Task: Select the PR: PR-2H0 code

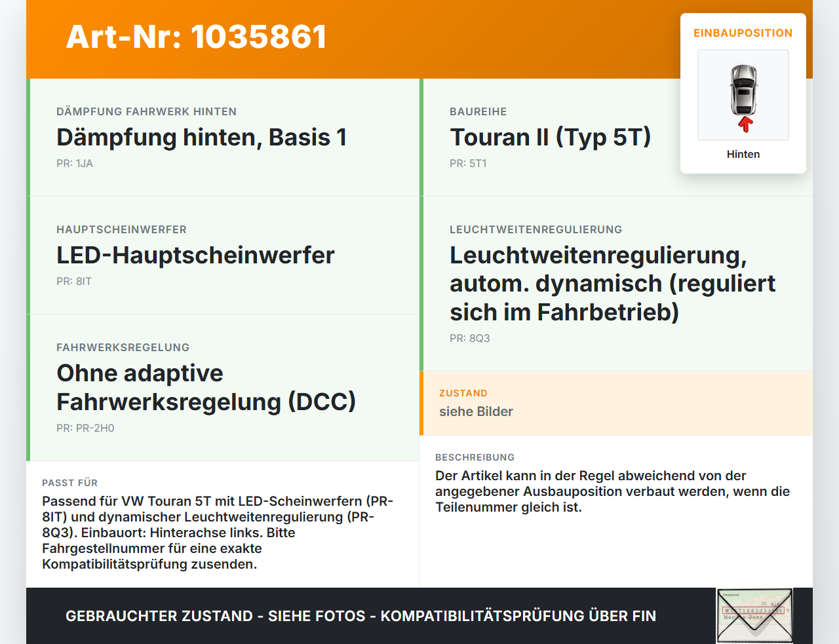Action: click(85, 428)
